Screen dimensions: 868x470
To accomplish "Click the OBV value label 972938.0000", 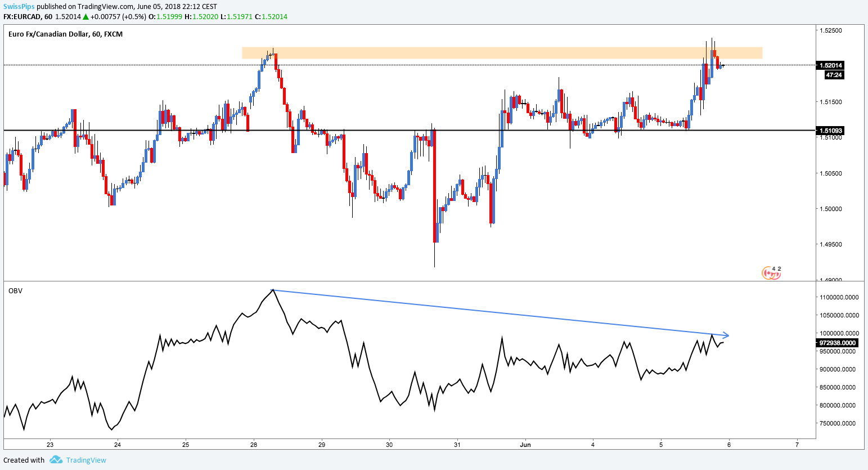I will click(x=838, y=343).
